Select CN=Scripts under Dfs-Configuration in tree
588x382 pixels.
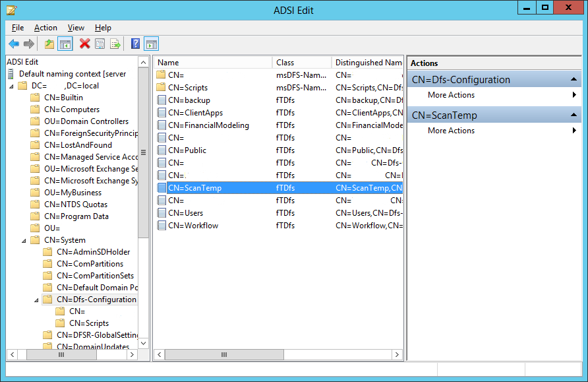point(89,323)
